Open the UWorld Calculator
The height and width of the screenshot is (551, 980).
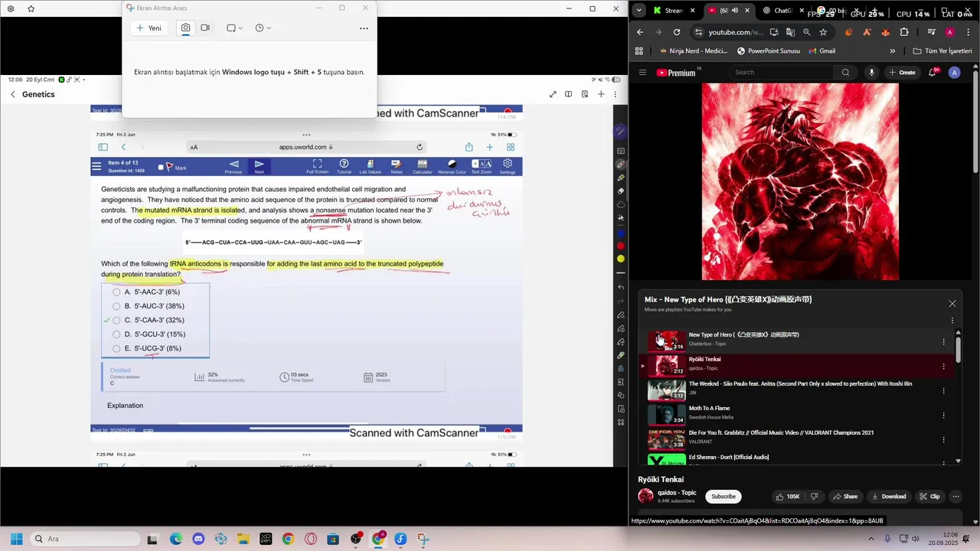422,166
